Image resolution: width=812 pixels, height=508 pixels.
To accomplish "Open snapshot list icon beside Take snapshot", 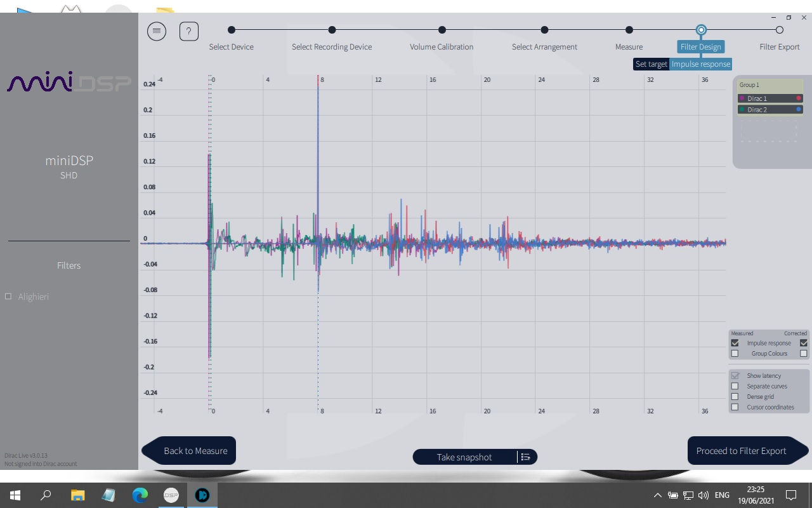I will (x=525, y=457).
